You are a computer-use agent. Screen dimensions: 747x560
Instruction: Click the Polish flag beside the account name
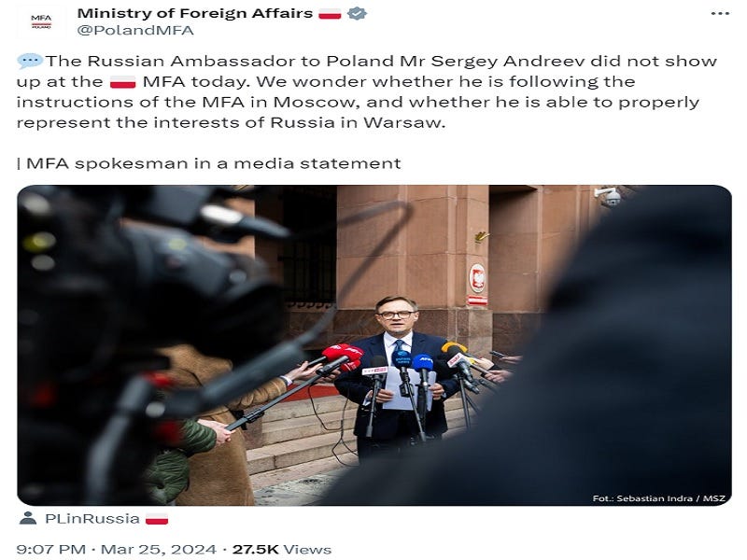330,14
